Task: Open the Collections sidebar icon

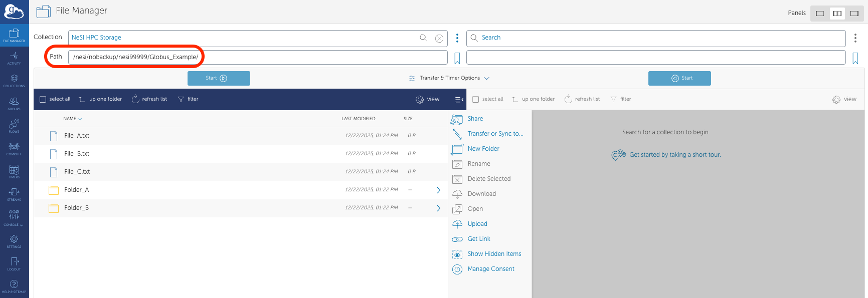Action: (14, 80)
